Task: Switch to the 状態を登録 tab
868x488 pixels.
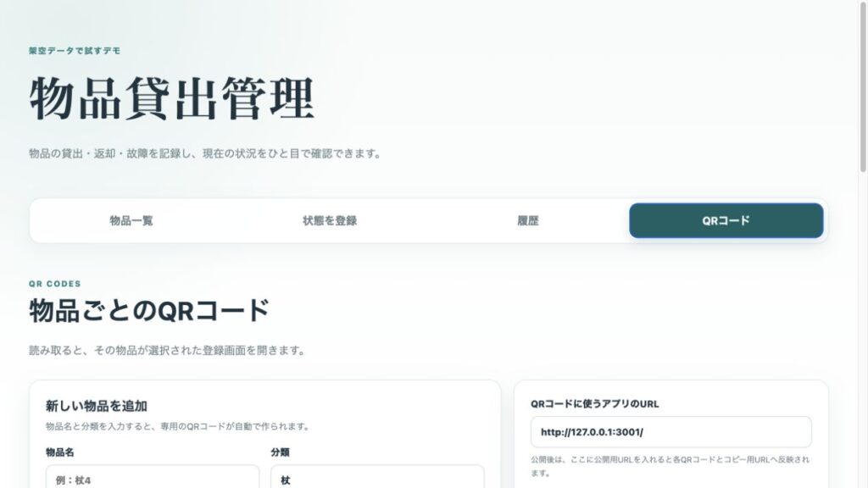Action: click(330, 221)
